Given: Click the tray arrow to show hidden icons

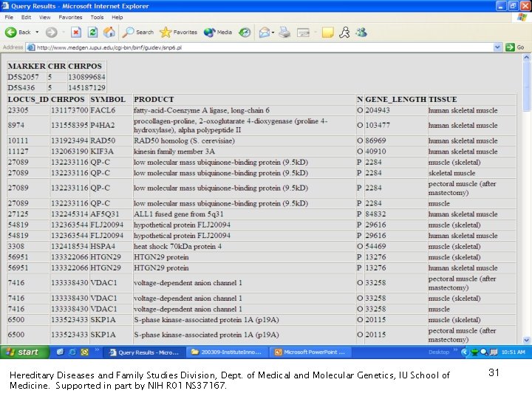Looking at the screenshot, I should click(x=465, y=352).
